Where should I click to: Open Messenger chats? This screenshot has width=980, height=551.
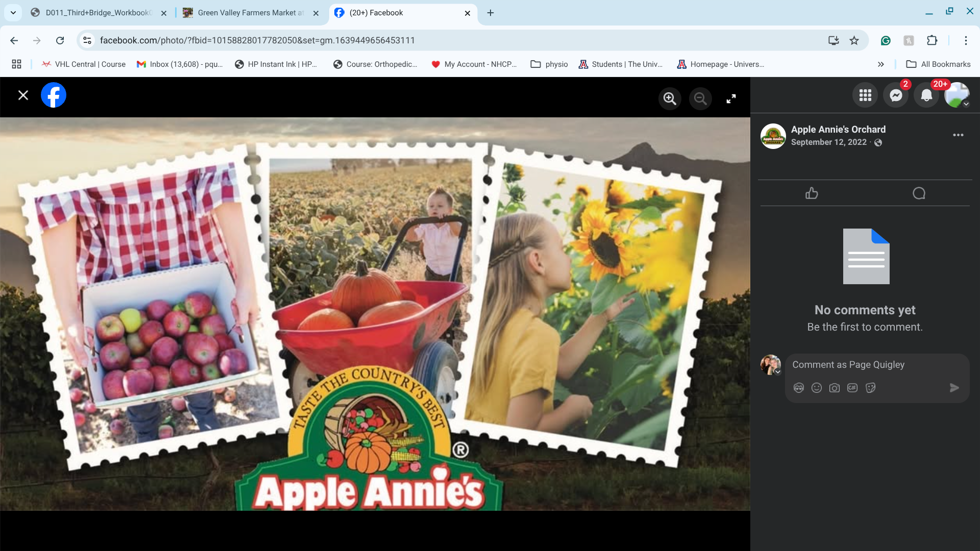(x=896, y=95)
